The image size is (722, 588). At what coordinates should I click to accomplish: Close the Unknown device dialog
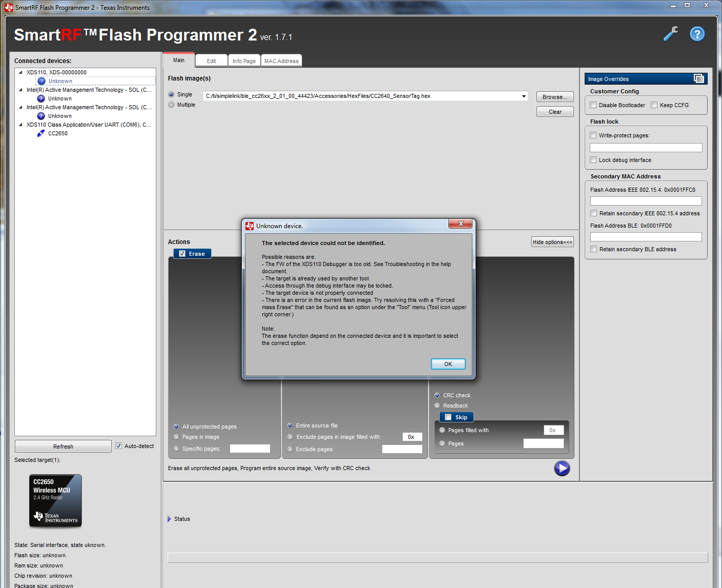coord(461,224)
